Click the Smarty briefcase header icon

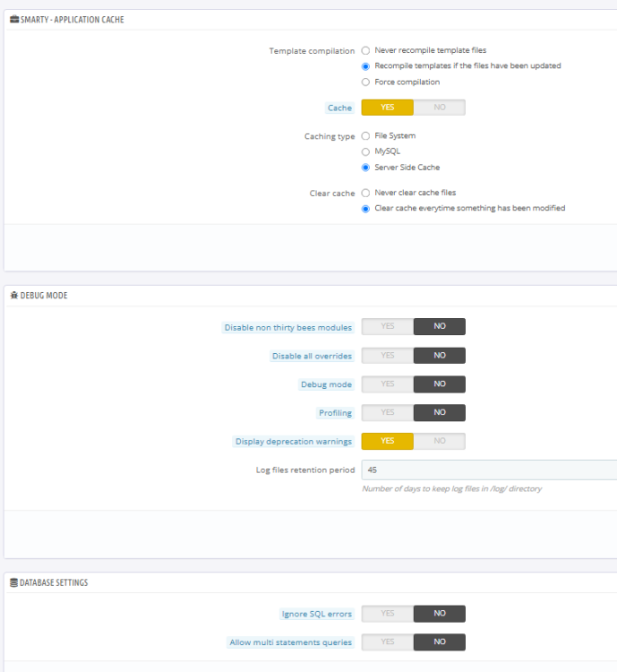pos(13,20)
